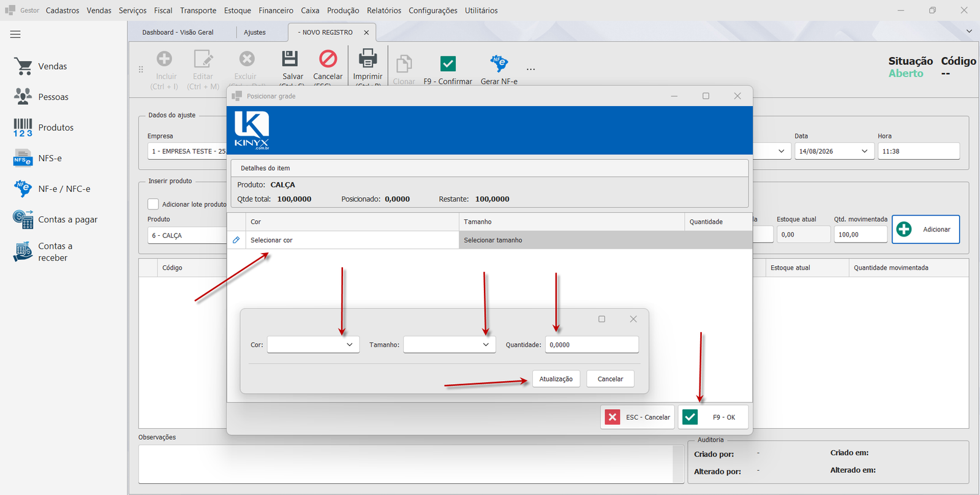Click the pencil edit icon in grade row
Image resolution: width=980 pixels, height=495 pixels.
[x=236, y=240]
